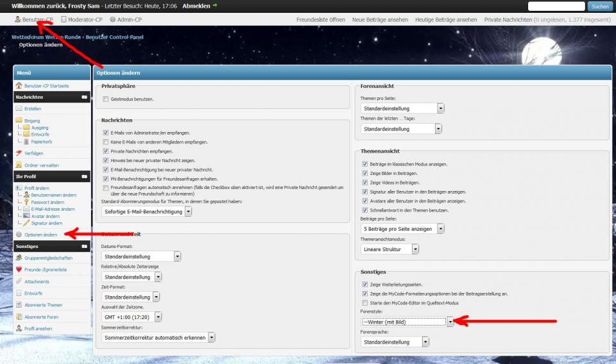
Task: Click the pencil icon for Signatur ändern
Action: [x=26, y=223]
